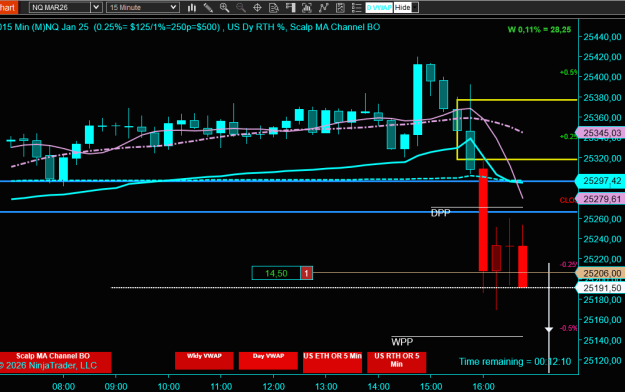Click the DPP pivot label
Viewport: 625px width, 392px height.
click(x=440, y=213)
